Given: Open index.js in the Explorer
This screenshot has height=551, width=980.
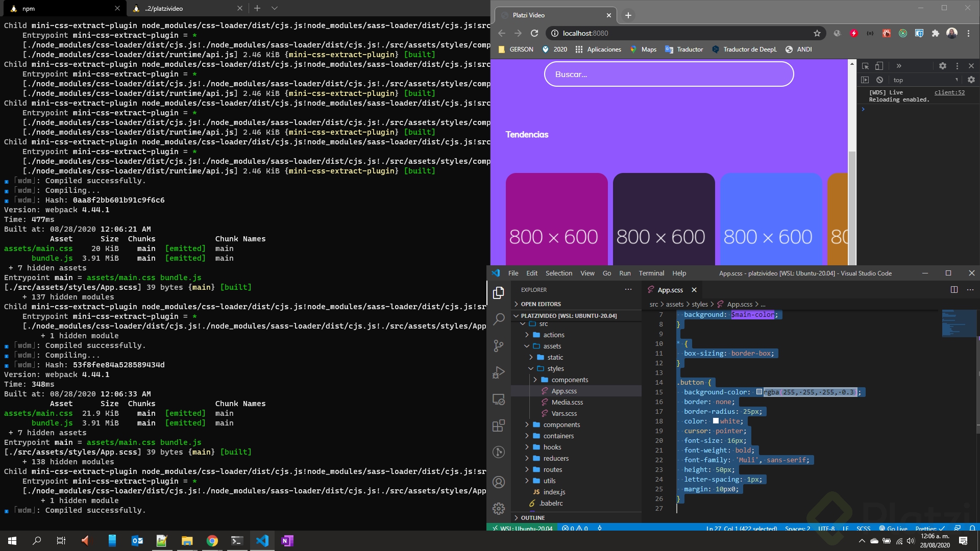Looking at the screenshot, I should [x=577, y=492].
